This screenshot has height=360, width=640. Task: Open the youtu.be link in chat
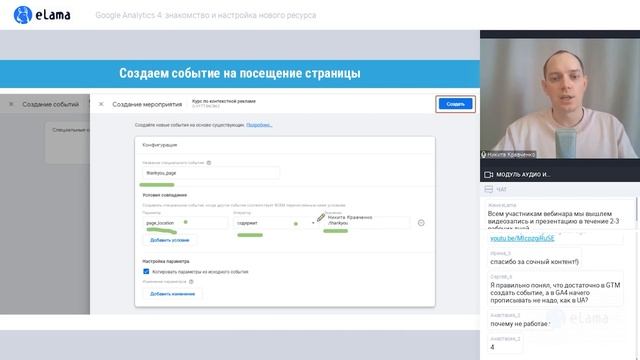[522, 238]
